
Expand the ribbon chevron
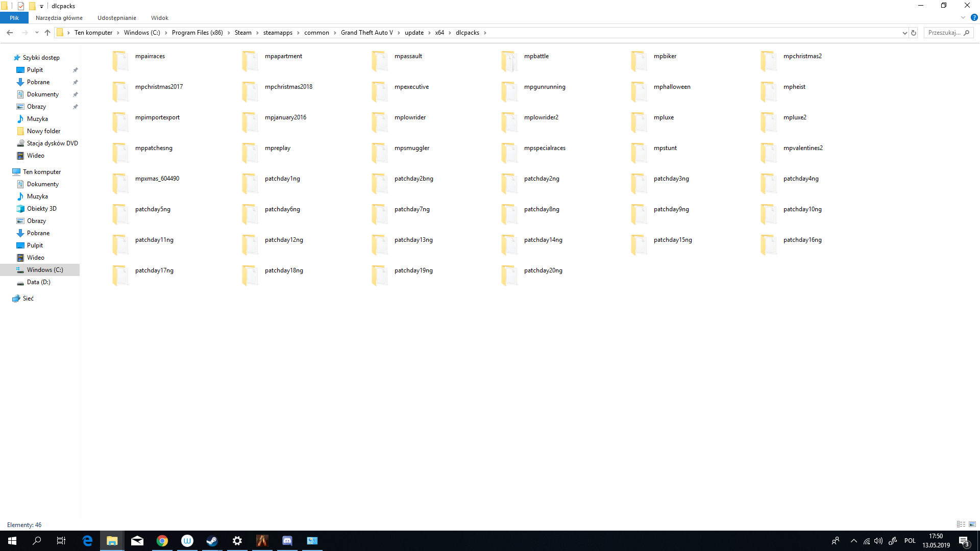click(x=963, y=17)
